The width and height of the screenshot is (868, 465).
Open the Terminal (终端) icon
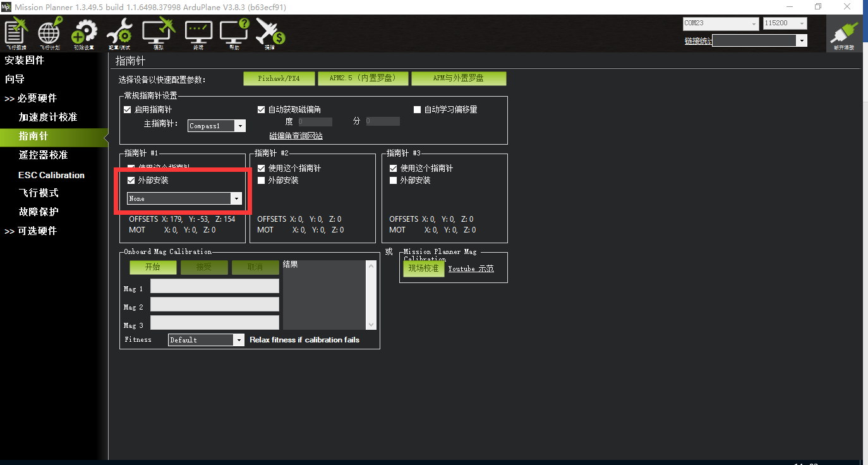click(198, 33)
